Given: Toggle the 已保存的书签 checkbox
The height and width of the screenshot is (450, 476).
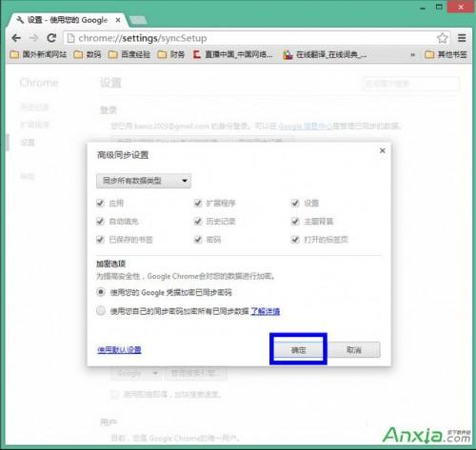Looking at the screenshot, I should tap(100, 240).
